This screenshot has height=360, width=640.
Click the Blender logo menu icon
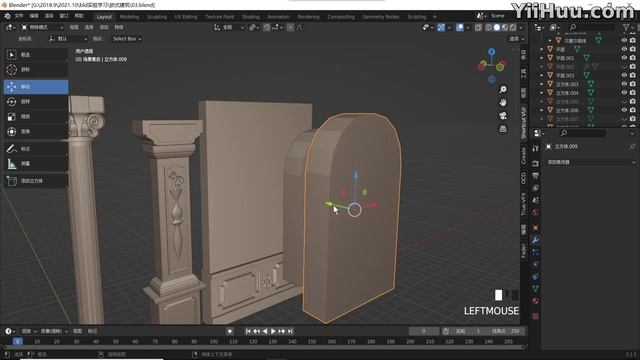(7, 16)
